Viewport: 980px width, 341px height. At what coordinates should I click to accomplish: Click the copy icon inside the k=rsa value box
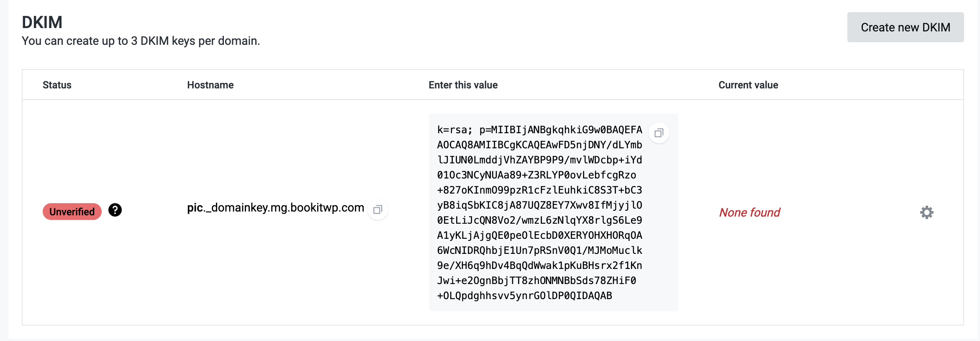(x=659, y=132)
